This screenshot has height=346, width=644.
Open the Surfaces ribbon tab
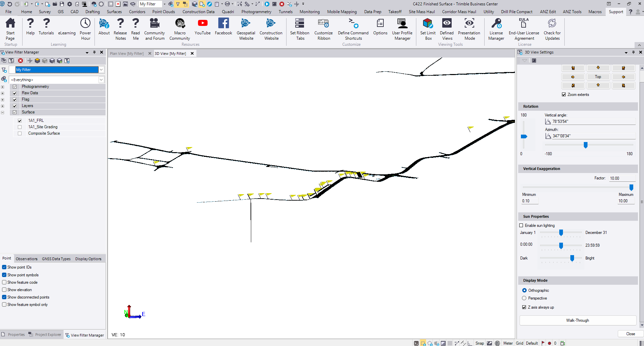[x=114, y=12]
